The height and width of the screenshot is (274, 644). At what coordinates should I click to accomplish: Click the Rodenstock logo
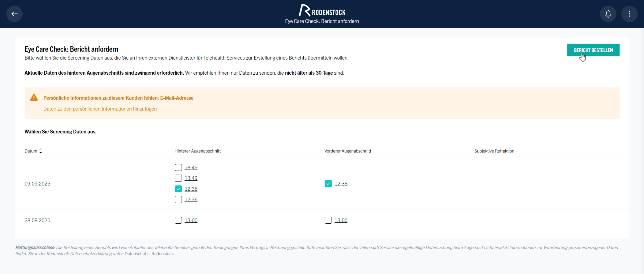coord(322,11)
